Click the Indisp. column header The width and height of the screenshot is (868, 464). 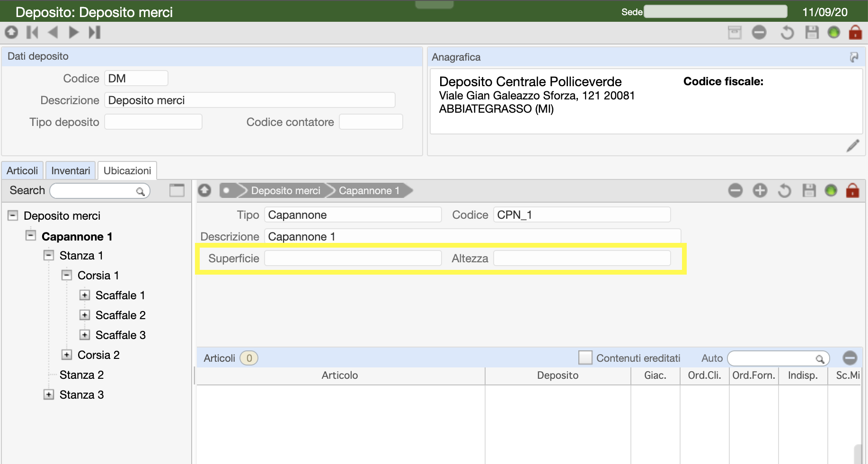(803, 375)
